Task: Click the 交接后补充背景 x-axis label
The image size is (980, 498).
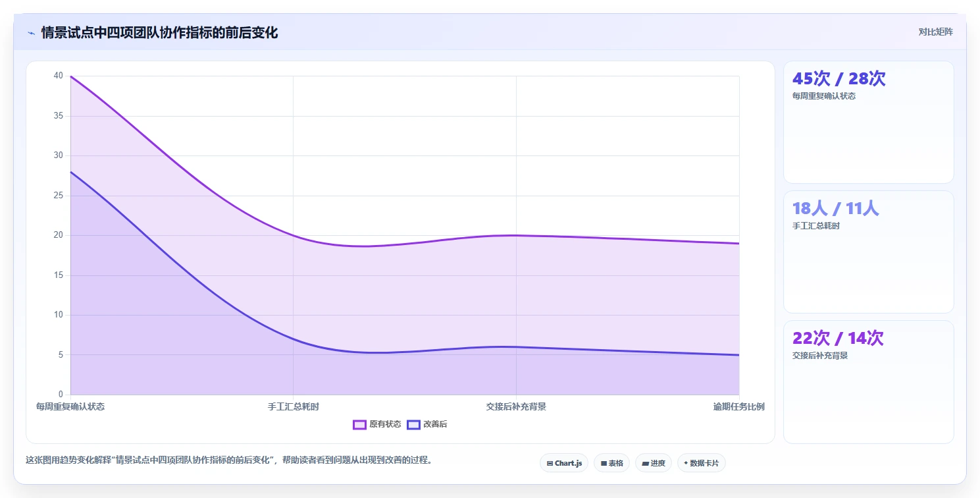Action: [516, 406]
